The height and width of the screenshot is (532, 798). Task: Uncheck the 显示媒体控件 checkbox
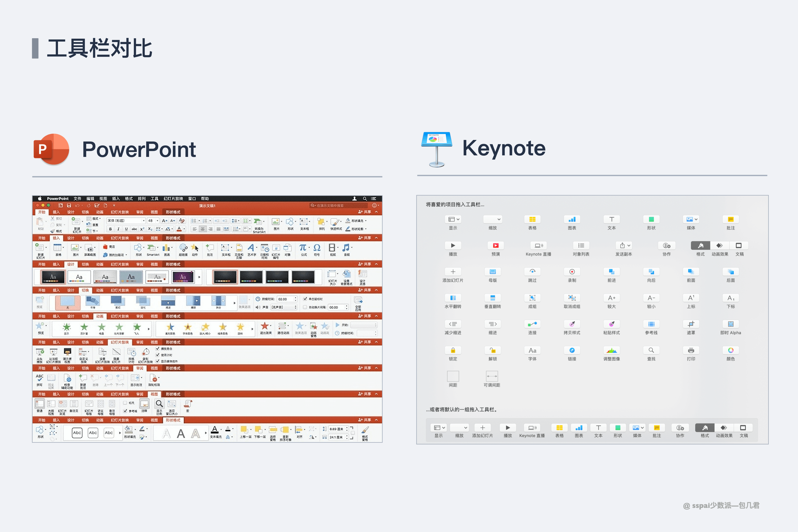[157, 361]
